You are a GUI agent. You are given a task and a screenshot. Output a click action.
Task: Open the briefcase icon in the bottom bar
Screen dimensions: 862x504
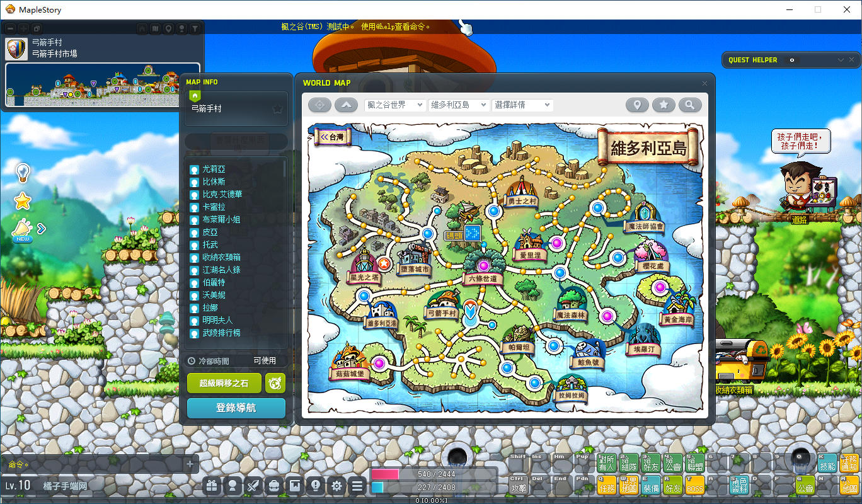pos(275,486)
